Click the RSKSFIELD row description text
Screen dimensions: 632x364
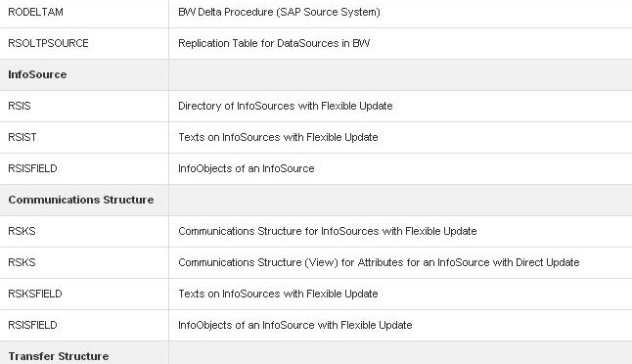click(x=278, y=294)
